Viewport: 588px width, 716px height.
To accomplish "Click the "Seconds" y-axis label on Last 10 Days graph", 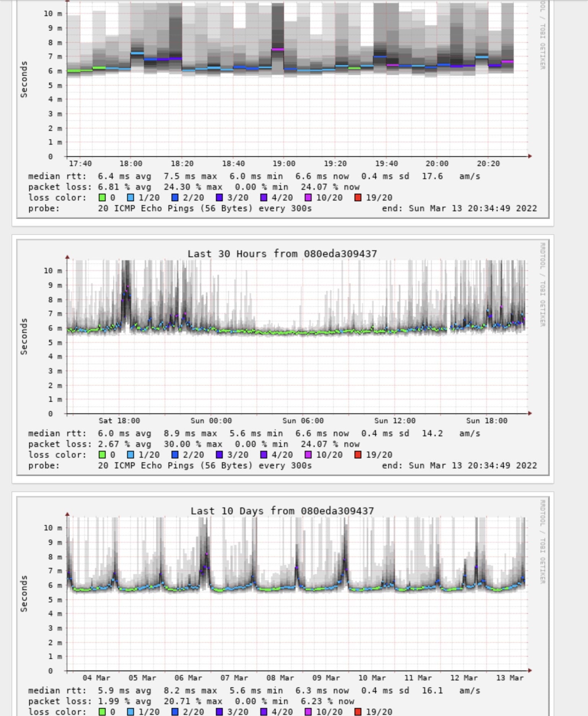I will click(24, 594).
